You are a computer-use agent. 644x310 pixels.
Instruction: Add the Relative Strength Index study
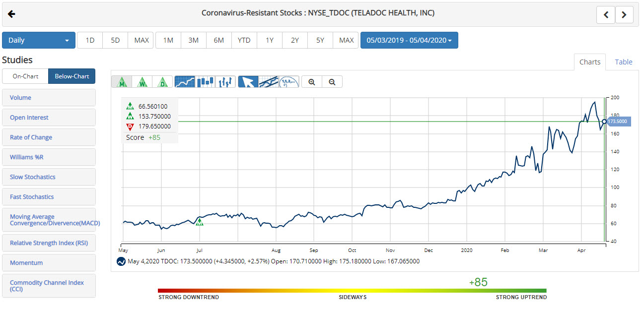[49, 243]
